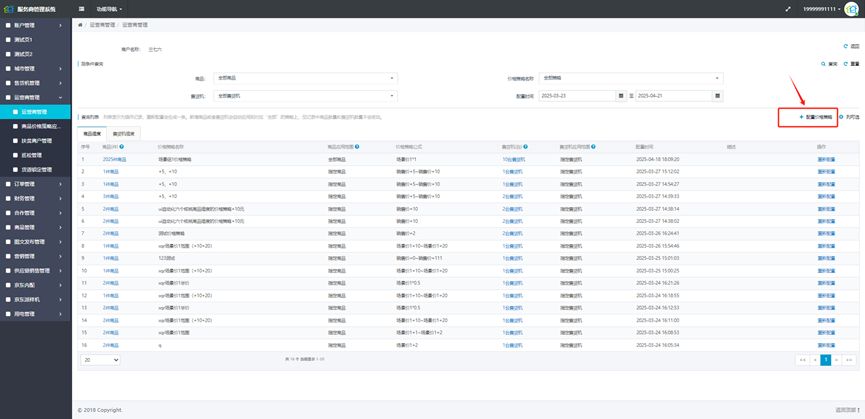The image size is (865, 419).
Task: Click 重新配置 in the 2025-04-18 18:09:20 row
Action: [826, 159]
